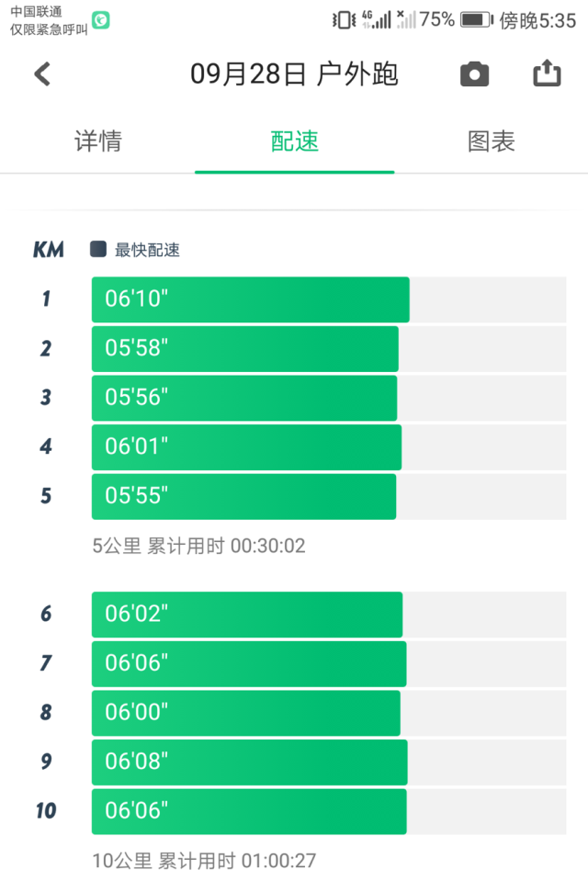Switch to the 详情 tab
Viewport: 588px width, 892px height.
click(98, 141)
